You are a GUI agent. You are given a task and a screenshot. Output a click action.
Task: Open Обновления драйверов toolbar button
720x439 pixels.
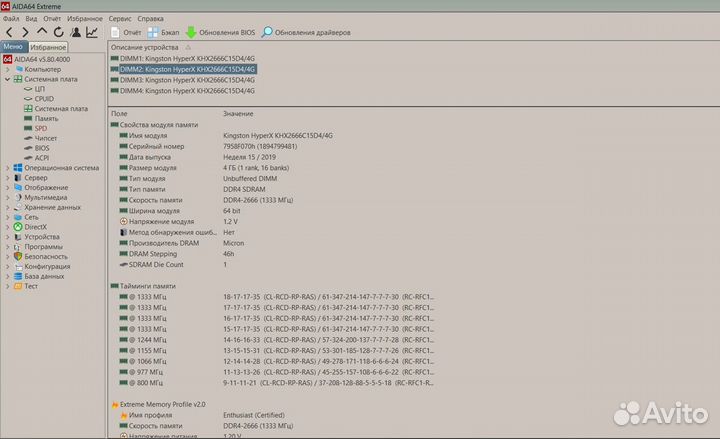[x=306, y=33]
